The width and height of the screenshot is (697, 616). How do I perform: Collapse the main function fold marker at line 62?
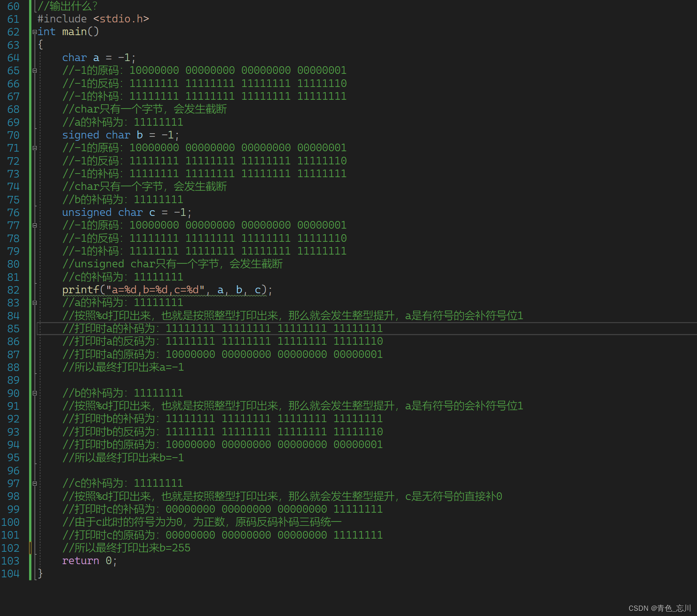pyautogui.click(x=35, y=32)
